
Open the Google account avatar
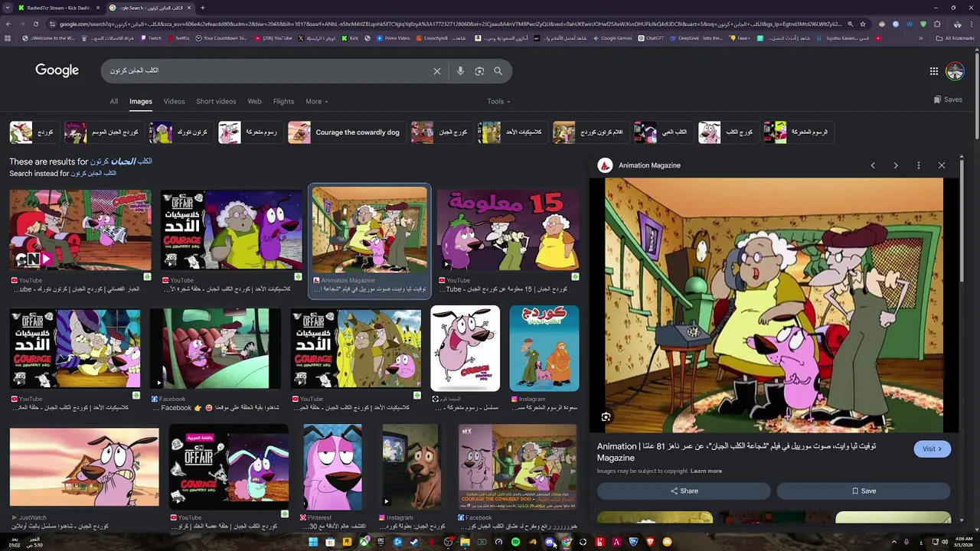(955, 71)
